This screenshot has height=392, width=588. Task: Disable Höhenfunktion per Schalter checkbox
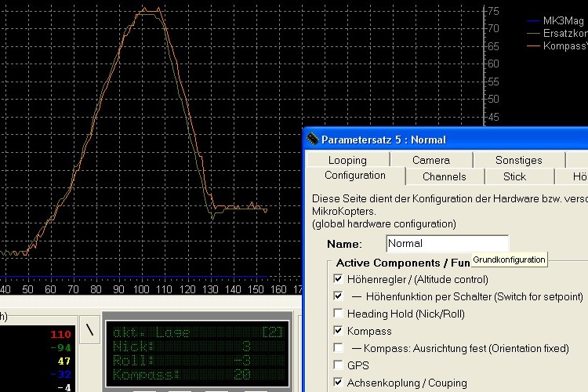(x=338, y=296)
